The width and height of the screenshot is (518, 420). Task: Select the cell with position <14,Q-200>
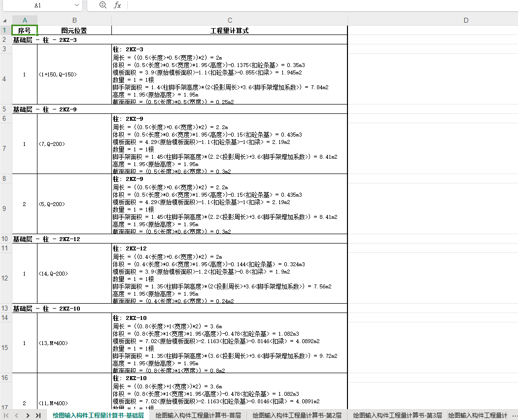click(74, 274)
